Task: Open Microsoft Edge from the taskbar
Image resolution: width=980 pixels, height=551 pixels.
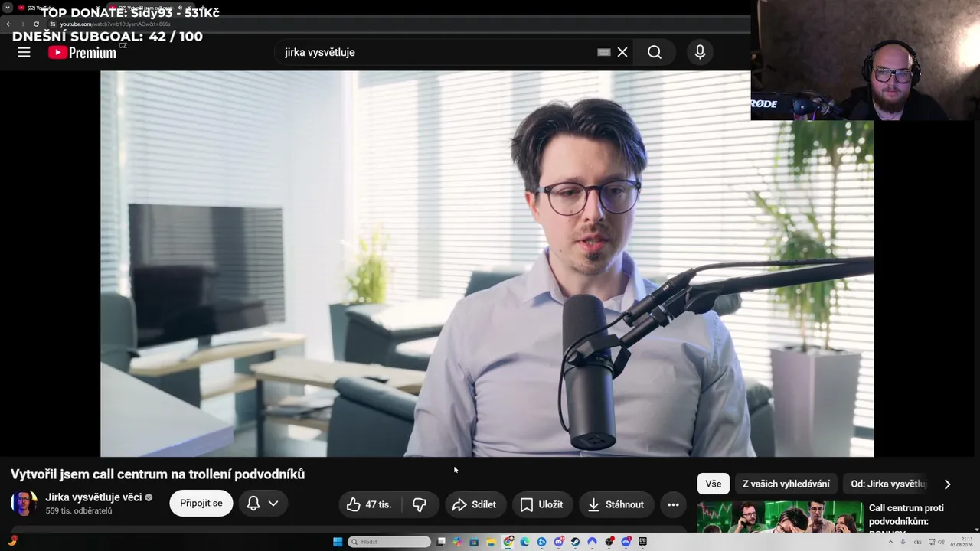Action: click(524, 542)
